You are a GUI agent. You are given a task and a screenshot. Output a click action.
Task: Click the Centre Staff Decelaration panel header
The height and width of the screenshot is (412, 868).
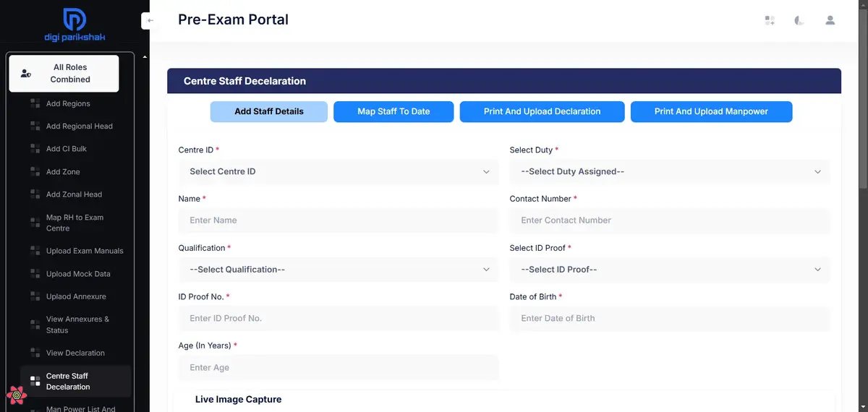[x=504, y=81]
